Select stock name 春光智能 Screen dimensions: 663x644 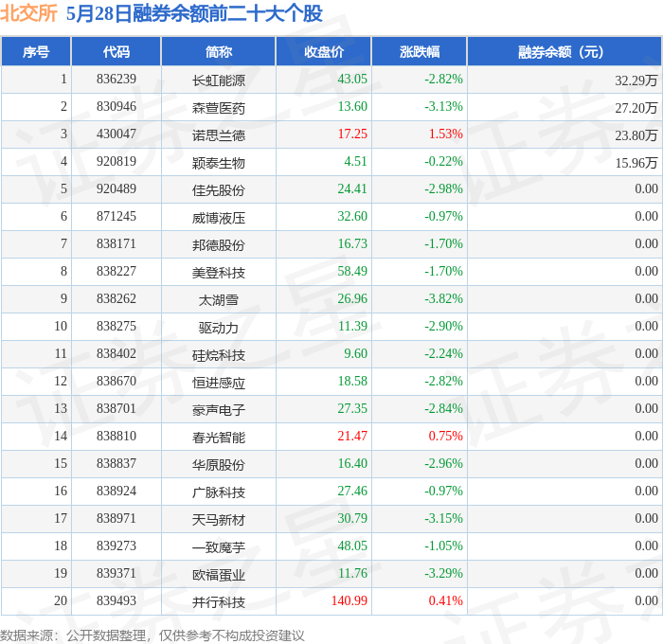(x=219, y=438)
